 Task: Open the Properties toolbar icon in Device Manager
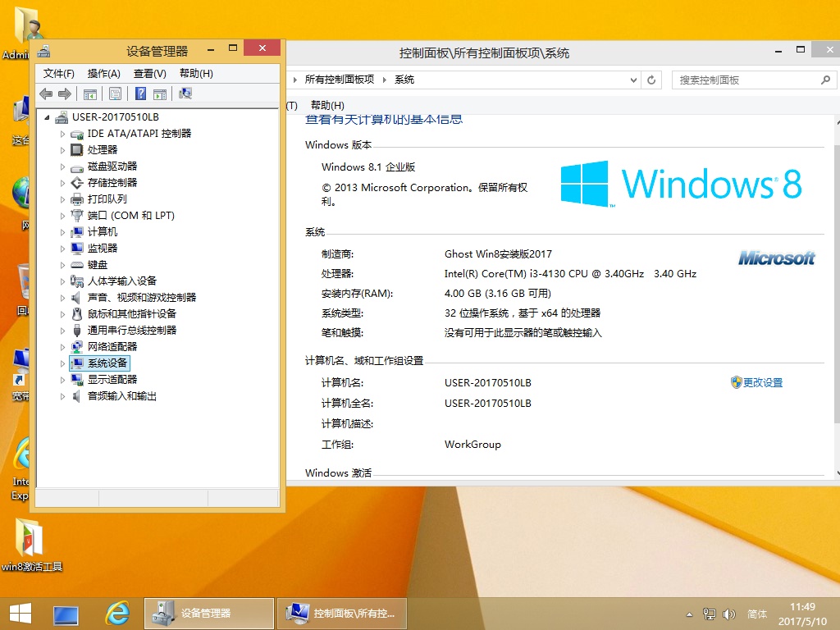pos(115,94)
